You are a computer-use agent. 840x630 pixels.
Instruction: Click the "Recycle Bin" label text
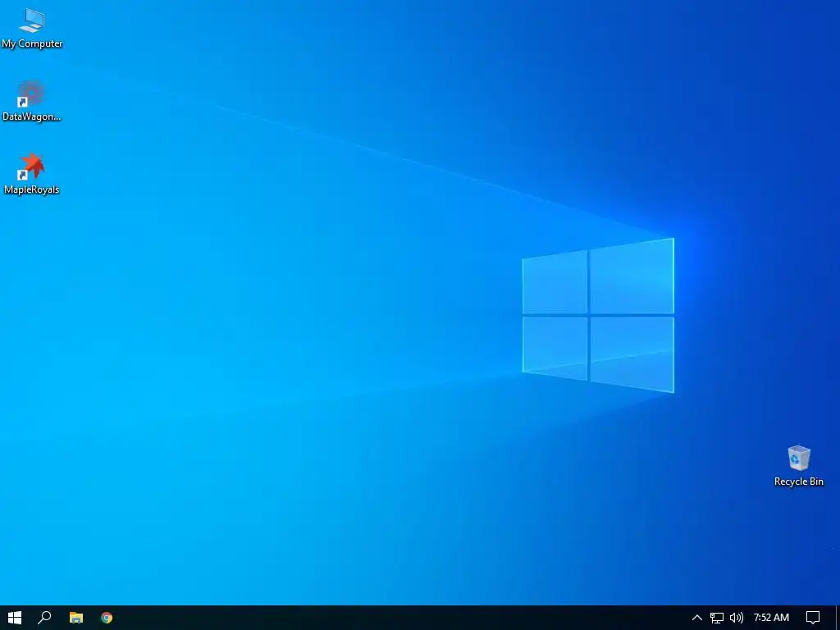(x=798, y=482)
